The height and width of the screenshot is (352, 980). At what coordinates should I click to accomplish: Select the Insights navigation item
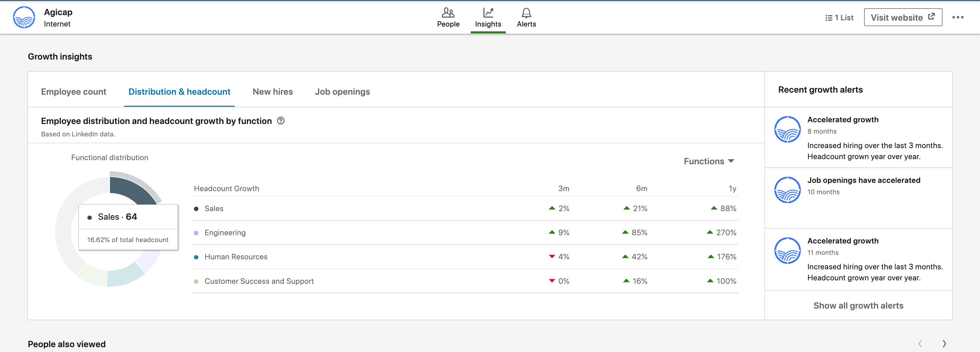(488, 18)
